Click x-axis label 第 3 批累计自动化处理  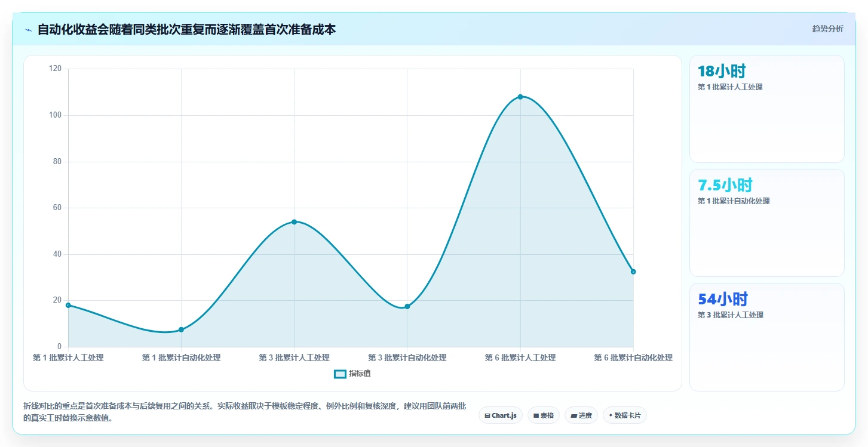pyautogui.click(x=407, y=358)
